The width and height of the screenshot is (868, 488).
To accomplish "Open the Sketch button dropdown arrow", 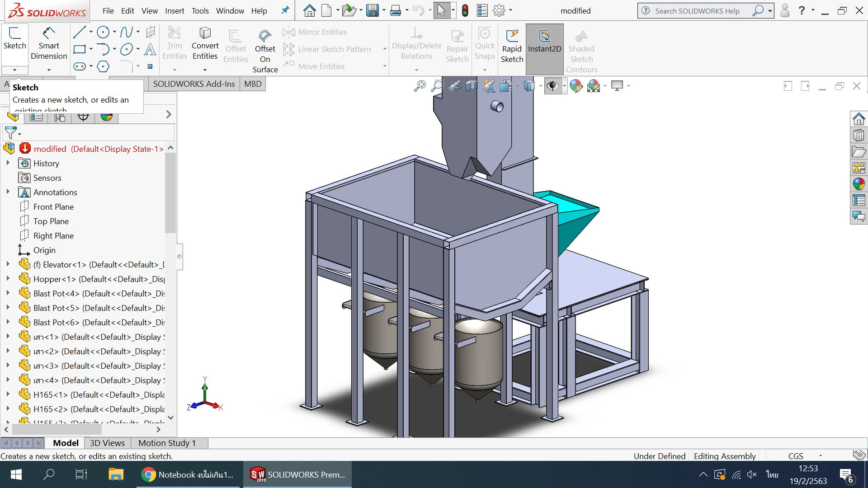I will click(x=14, y=70).
